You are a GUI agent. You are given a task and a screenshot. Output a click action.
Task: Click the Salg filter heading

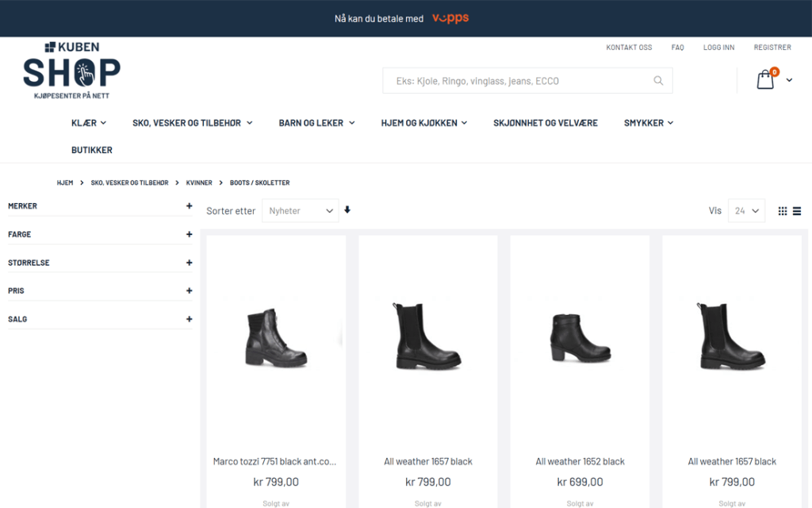coord(17,319)
